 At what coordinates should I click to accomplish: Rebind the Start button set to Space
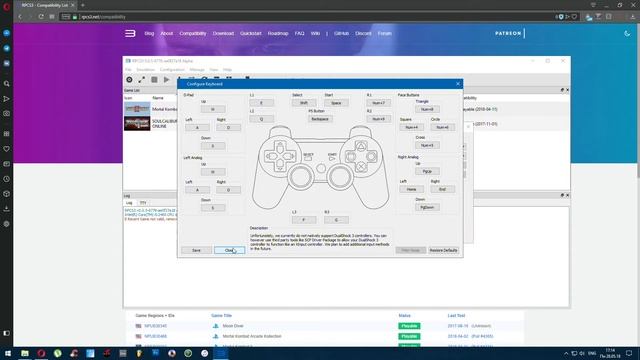[x=336, y=103]
